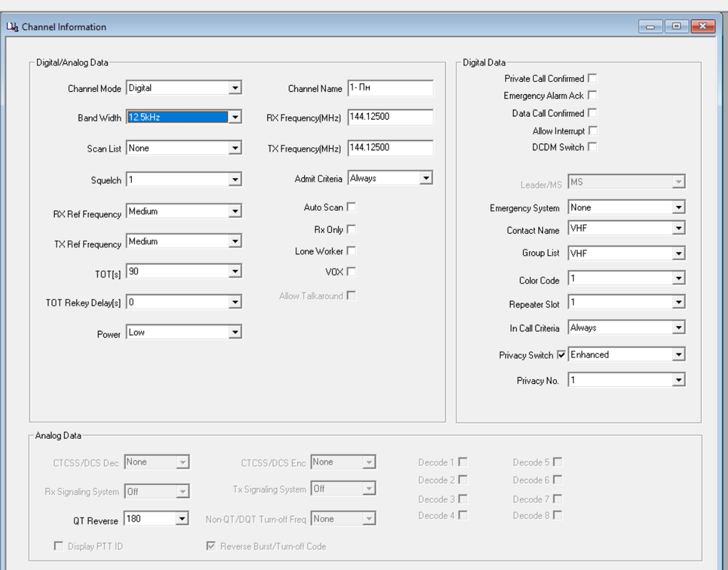The image size is (728, 570).
Task: Maximize the Channel Information window
Action: pyautogui.click(x=677, y=26)
